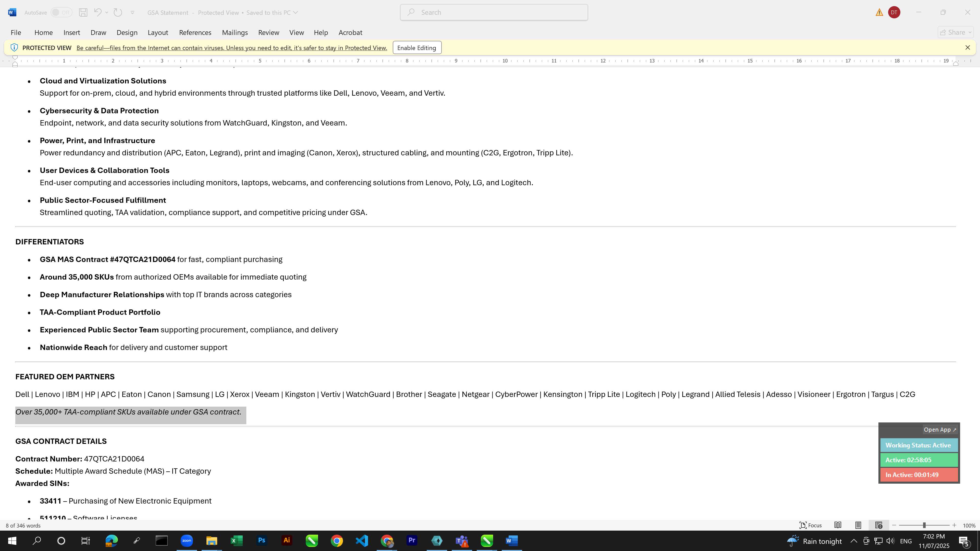This screenshot has width=980, height=551.
Task: Switch to the Home tab
Action: [x=43, y=32]
